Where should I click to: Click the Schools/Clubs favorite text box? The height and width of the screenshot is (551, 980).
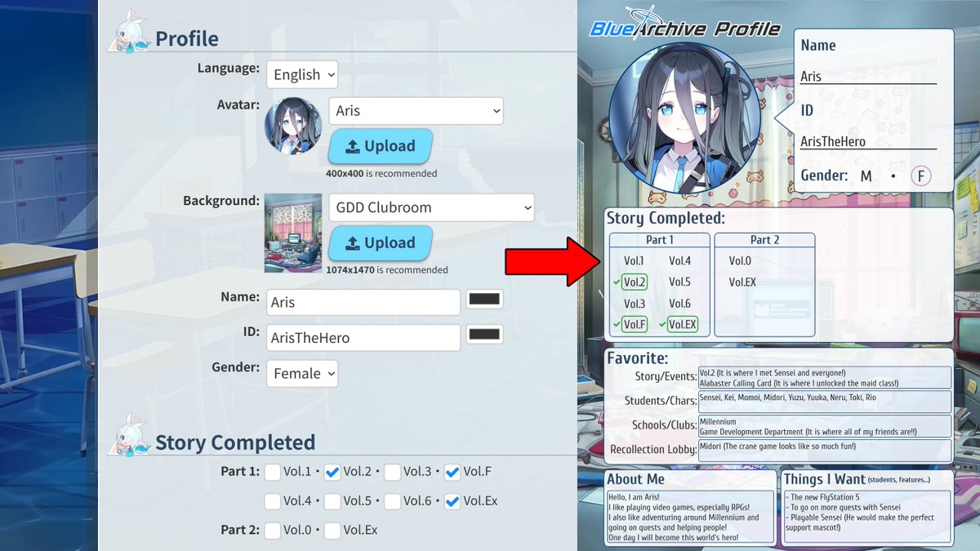[825, 426]
